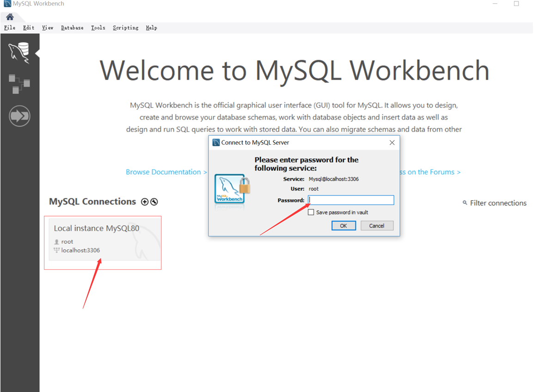Click the Filter connections magnifier icon
Screen dimensions: 556x392
pyautogui.click(x=465, y=203)
